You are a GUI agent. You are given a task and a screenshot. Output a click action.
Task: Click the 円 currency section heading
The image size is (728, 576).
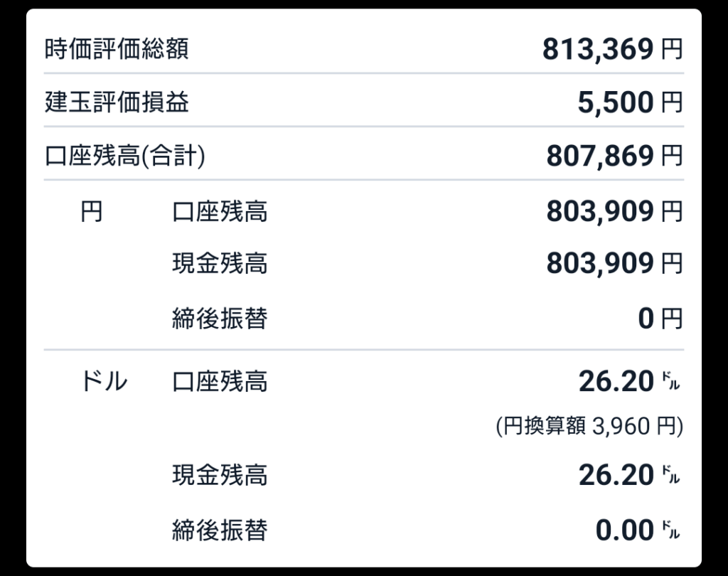click(92, 211)
